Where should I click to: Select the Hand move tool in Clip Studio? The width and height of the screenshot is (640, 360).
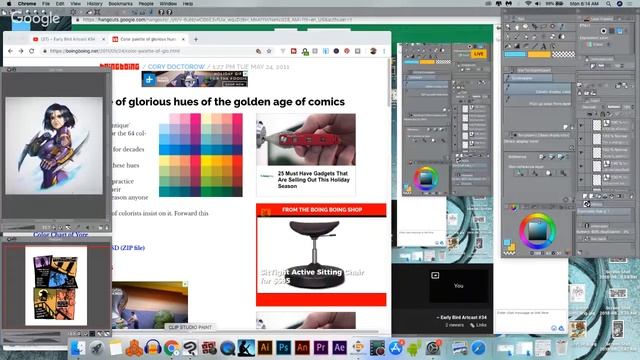pyautogui.click(x=517, y=27)
